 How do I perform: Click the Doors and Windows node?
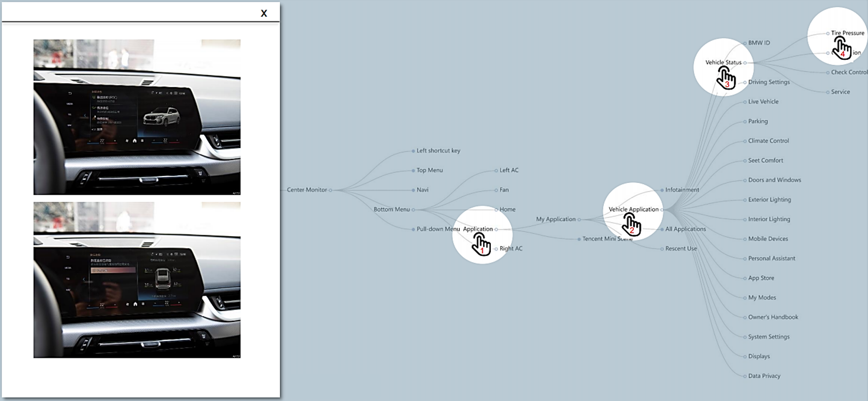(x=774, y=180)
